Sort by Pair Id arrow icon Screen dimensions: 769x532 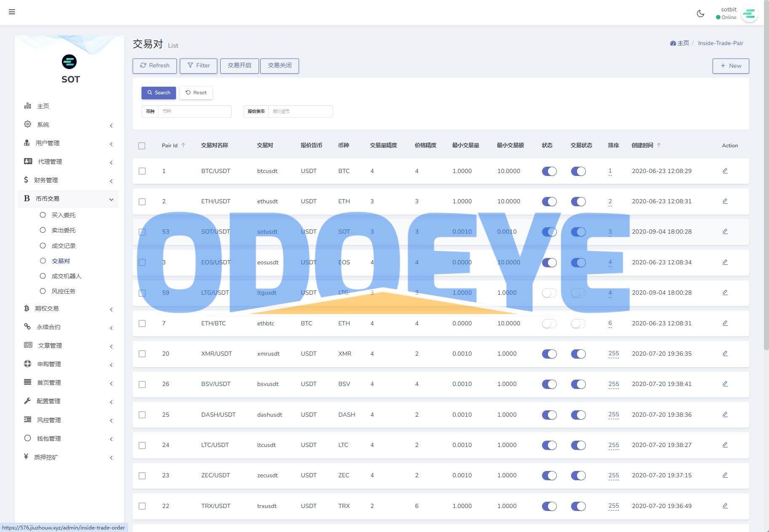[183, 145]
